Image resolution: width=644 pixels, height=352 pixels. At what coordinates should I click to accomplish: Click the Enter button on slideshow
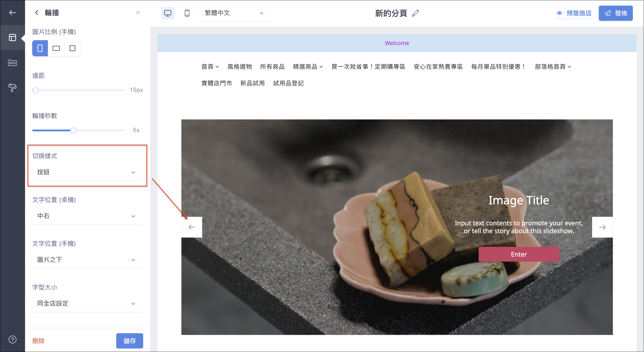coord(519,254)
